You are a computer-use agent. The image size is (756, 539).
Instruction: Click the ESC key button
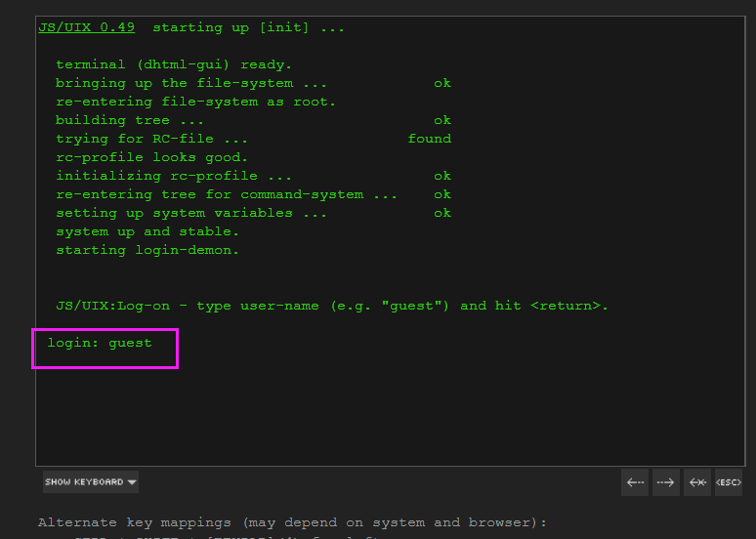(x=729, y=482)
